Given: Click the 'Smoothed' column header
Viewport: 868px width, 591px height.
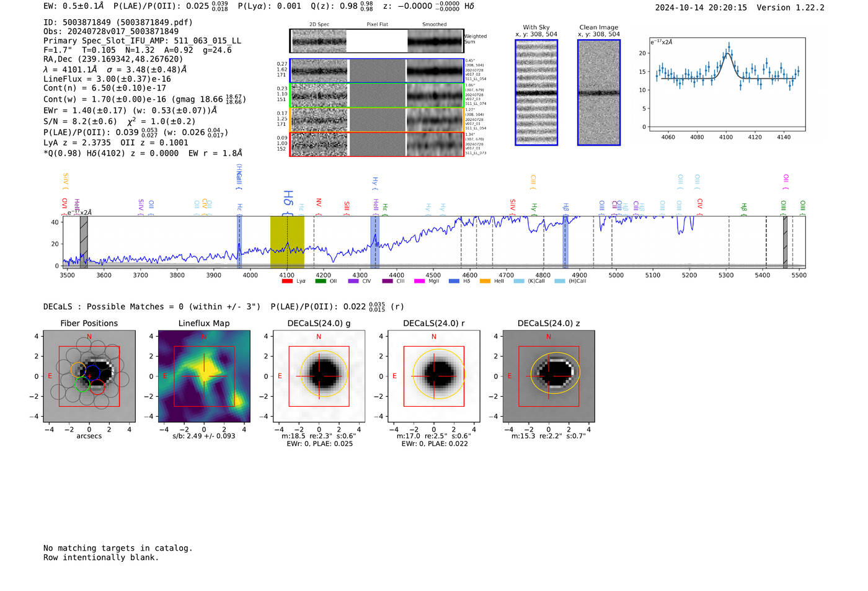Looking at the screenshot, I should (x=434, y=25).
